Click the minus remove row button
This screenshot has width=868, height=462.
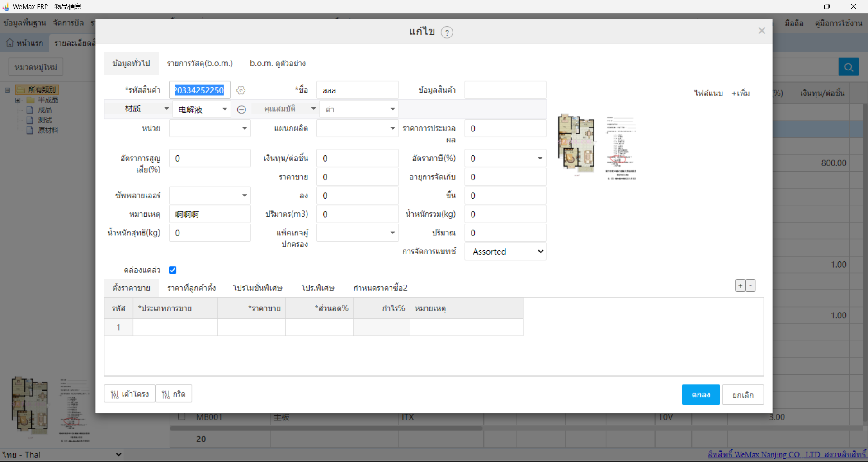pos(750,286)
